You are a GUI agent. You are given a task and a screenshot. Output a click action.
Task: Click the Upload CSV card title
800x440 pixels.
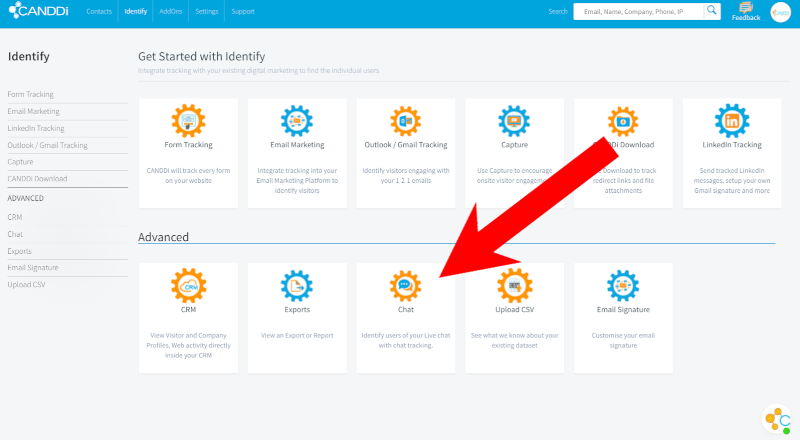point(514,309)
